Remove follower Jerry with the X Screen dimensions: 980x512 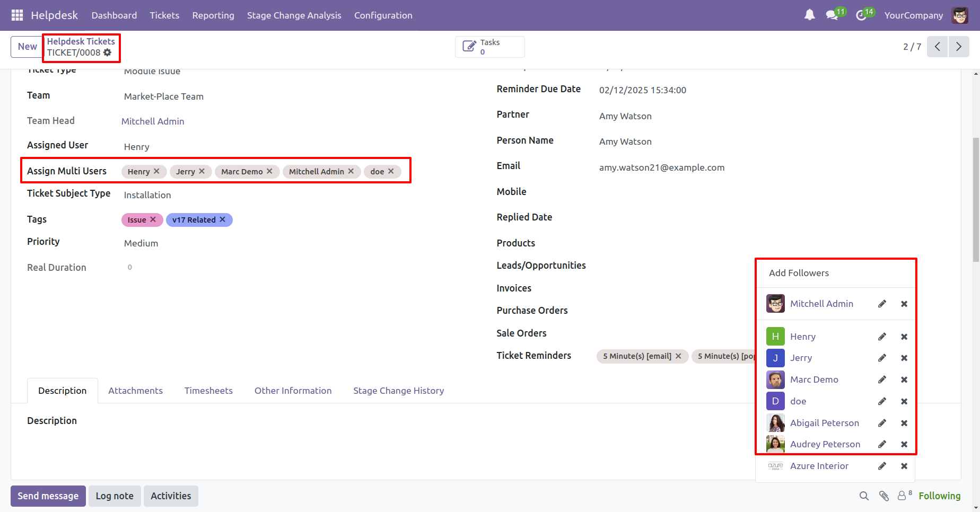[904, 358]
